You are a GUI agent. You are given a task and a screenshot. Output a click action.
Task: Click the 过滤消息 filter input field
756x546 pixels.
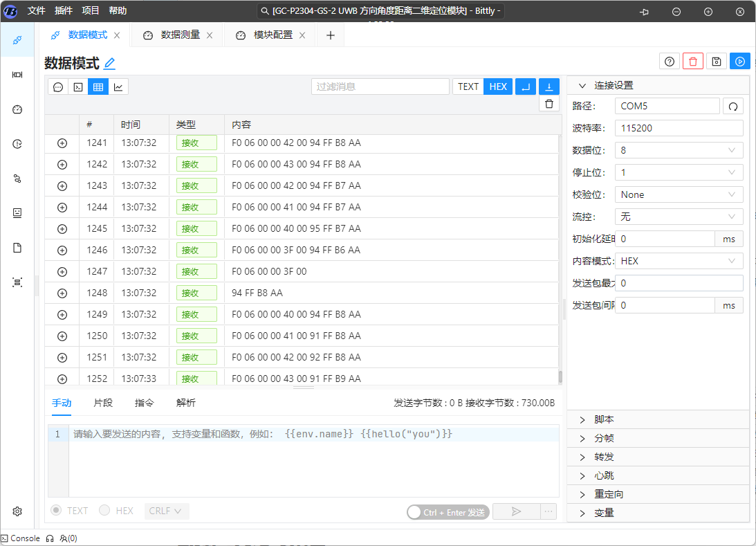[x=380, y=87]
